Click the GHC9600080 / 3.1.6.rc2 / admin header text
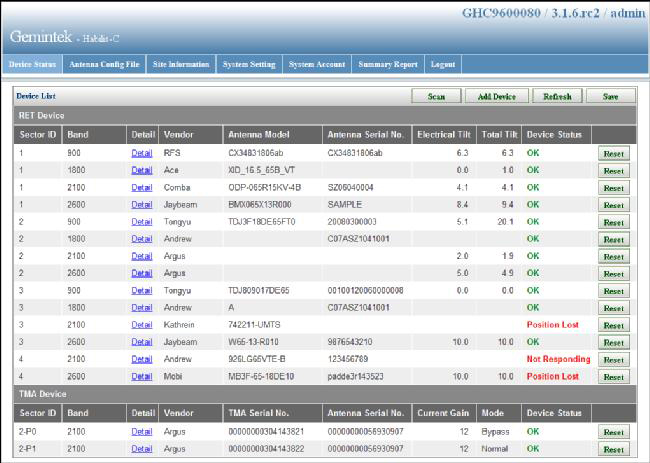The width and height of the screenshot is (650, 463). pos(553,13)
